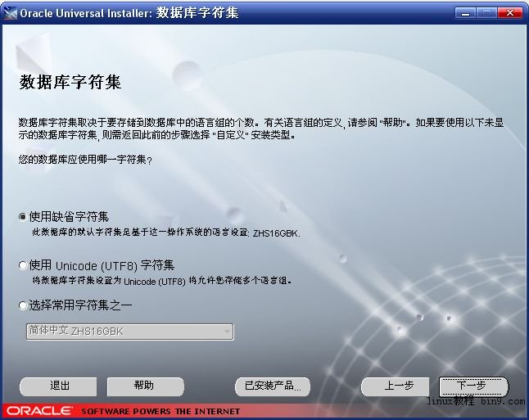Click the ORACLE logo in the footer

coord(39,410)
